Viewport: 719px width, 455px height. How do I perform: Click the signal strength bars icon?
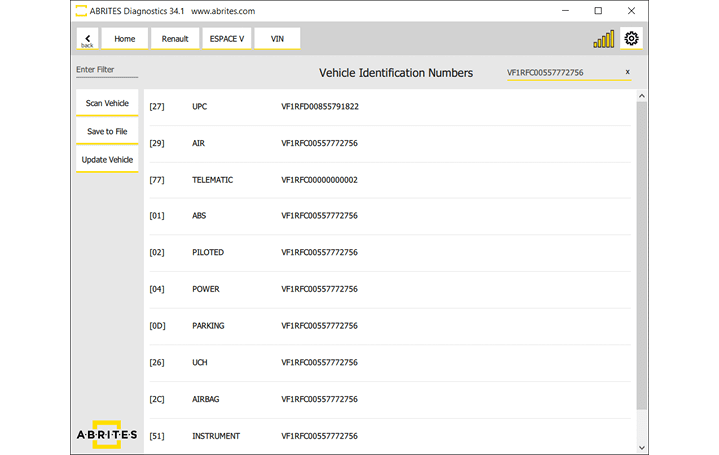[x=604, y=40]
